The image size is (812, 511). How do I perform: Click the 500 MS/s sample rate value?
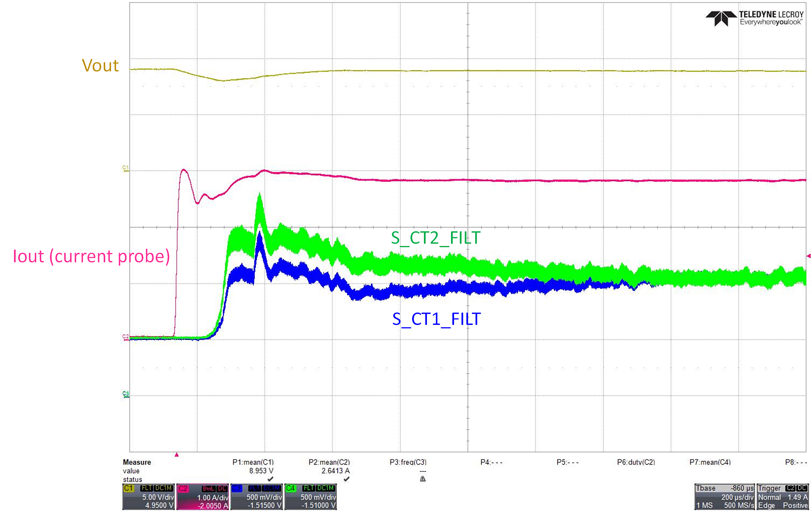[x=739, y=505]
